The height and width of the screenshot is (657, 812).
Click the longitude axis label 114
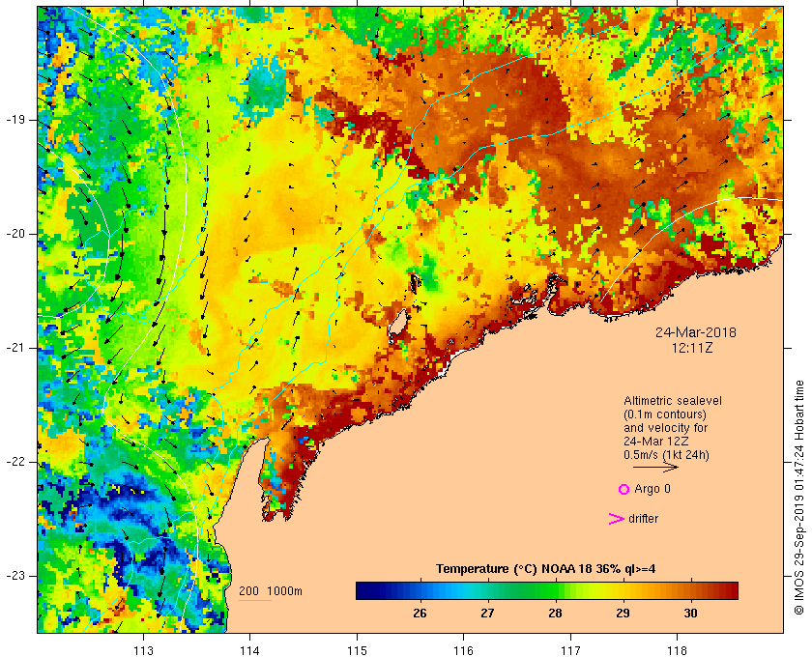pos(250,650)
